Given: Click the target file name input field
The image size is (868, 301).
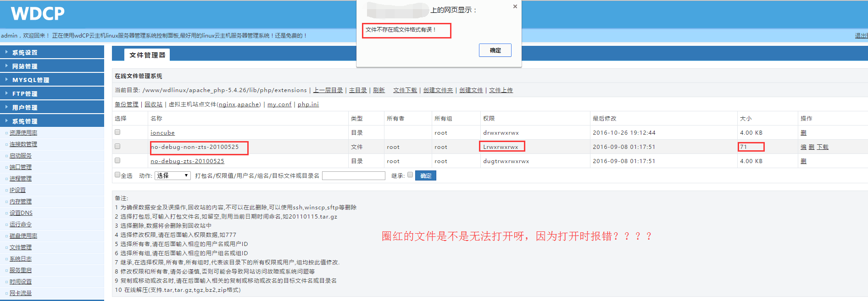Looking at the screenshot, I should [353, 175].
